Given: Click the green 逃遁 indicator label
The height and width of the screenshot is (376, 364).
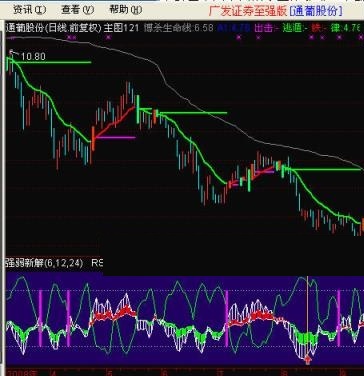Looking at the screenshot, I should (295, 28).
